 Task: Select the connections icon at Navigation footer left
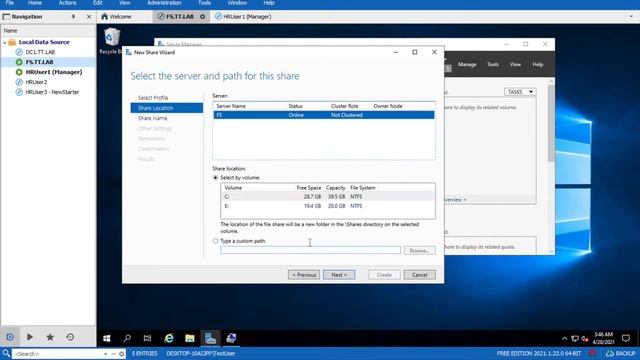click(10, 337)
